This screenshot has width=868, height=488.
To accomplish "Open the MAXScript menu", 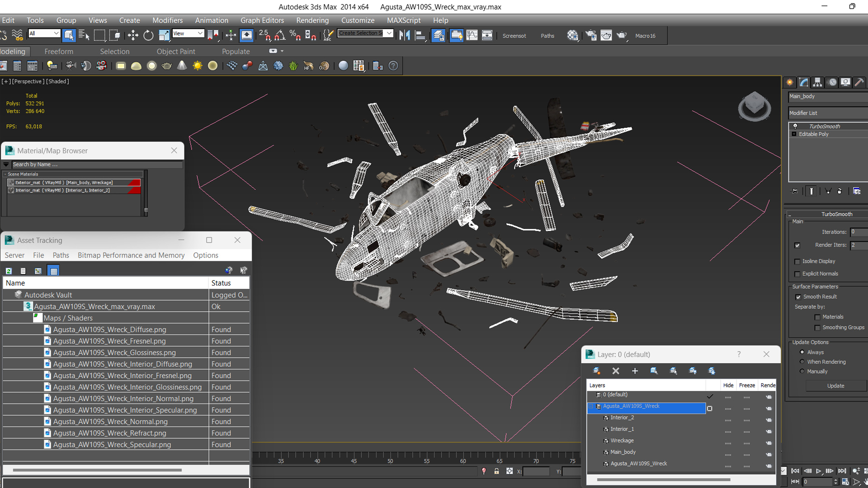I will point(404,20).
